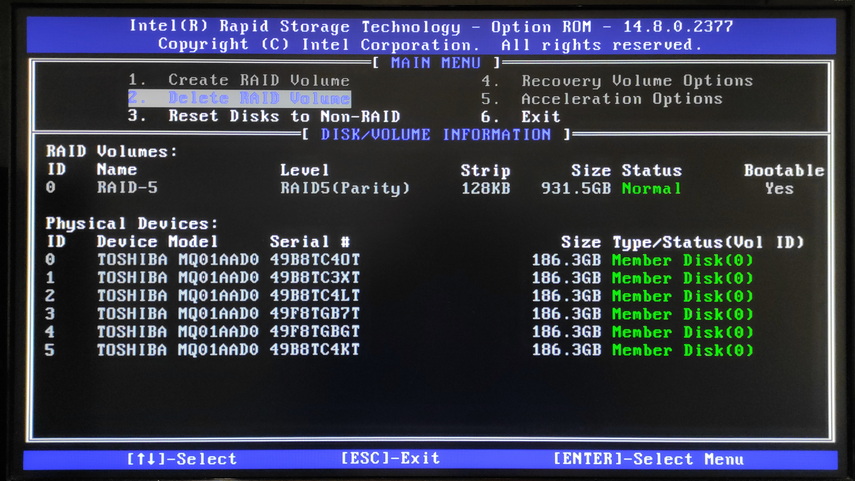Click serial number 49B8TC3XT
The height and width of the screenshot is (481, 855).
pyautogui.click(x=315, y=278)
